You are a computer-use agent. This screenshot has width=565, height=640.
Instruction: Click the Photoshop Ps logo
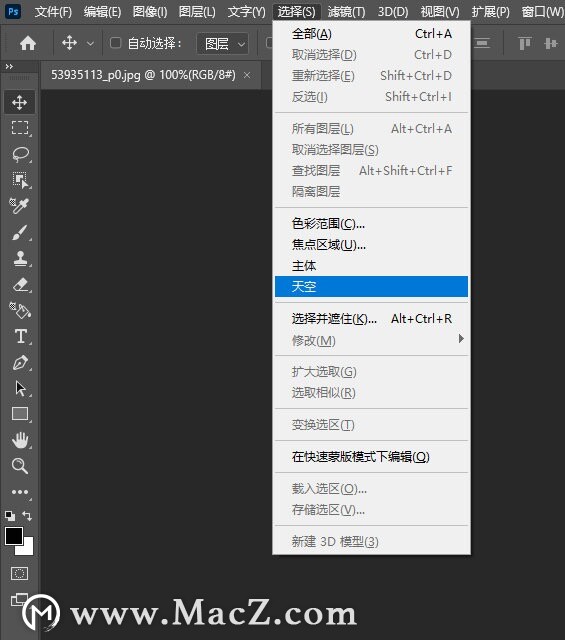click(x=13, y=11)
